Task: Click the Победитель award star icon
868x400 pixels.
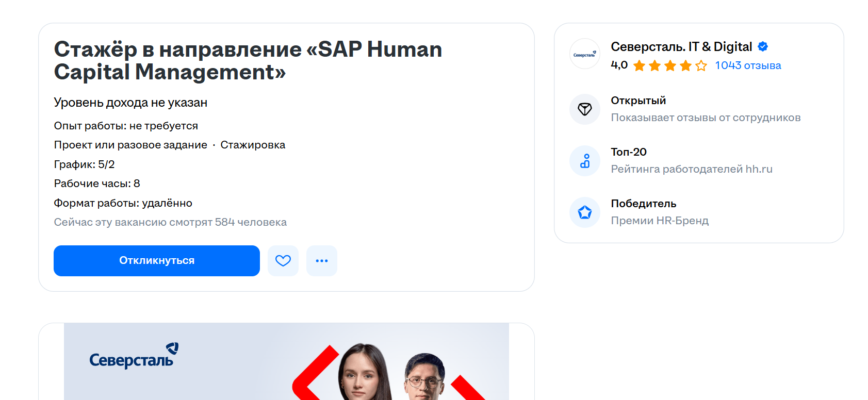Action: point(585,212)
